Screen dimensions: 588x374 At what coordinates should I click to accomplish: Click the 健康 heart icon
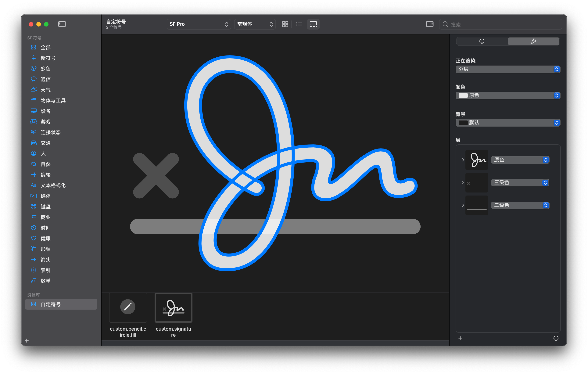[34, 238]
